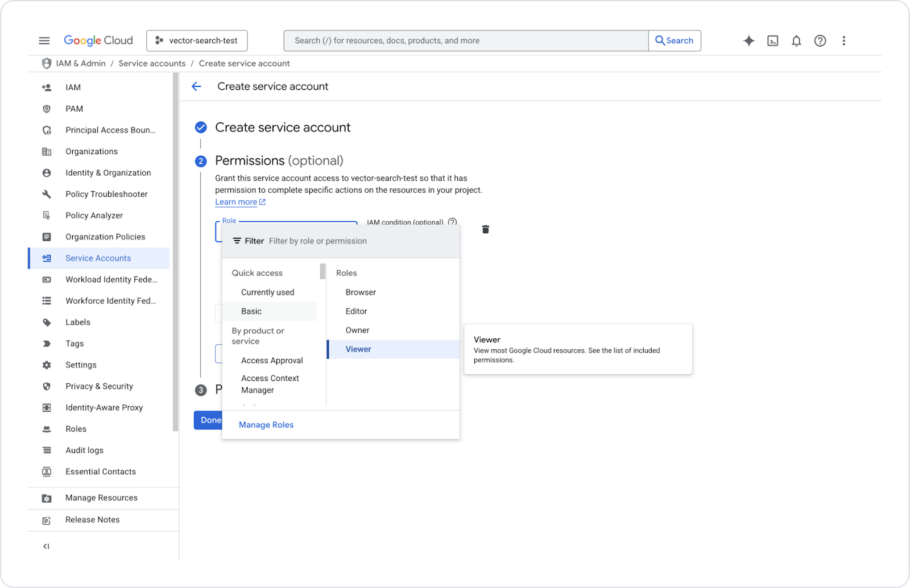Delete the role row with trash icon
This screenshot has height=588, width=910.
(485, 229)
